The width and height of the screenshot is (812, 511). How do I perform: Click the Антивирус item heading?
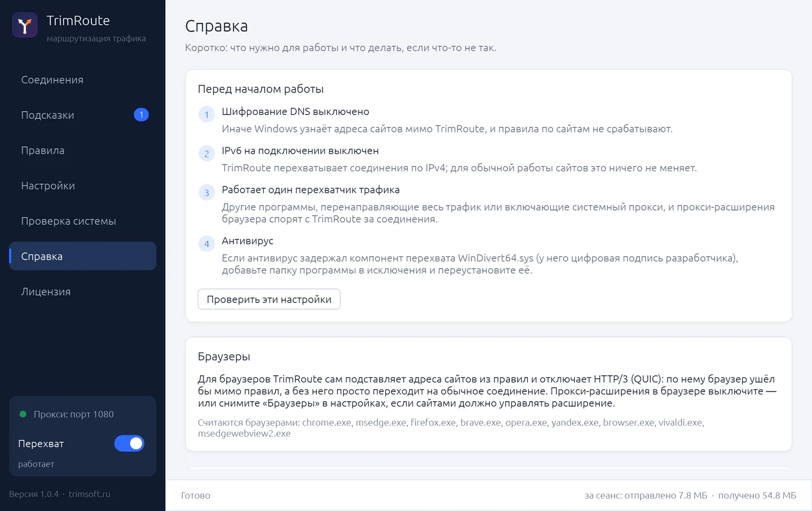coord(248,241)
